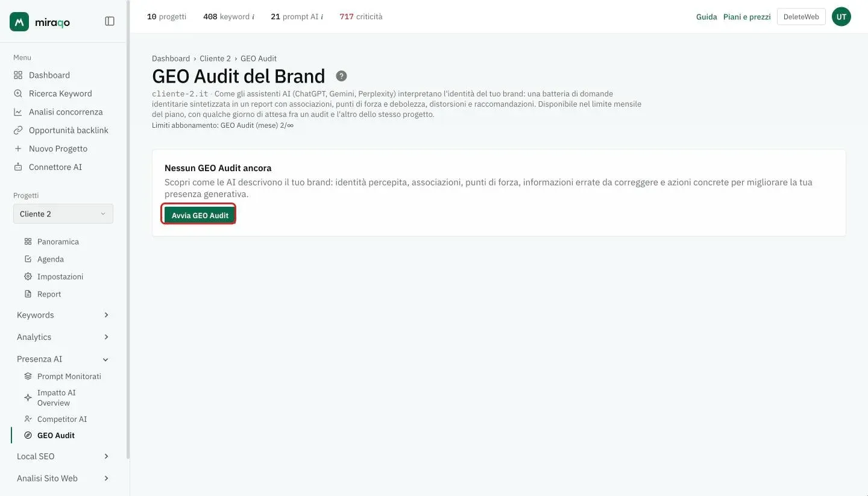This screenshot has height=496, width=868.
Task: Click the Agenda checklist icon
Action: (28, 259)
